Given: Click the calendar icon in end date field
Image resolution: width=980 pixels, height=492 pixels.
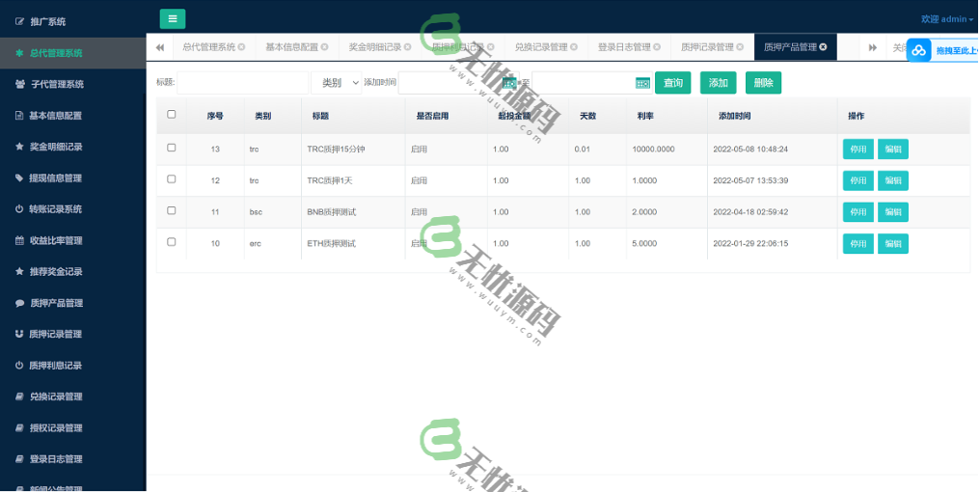Looking at the screenshot, I should 642,83.
